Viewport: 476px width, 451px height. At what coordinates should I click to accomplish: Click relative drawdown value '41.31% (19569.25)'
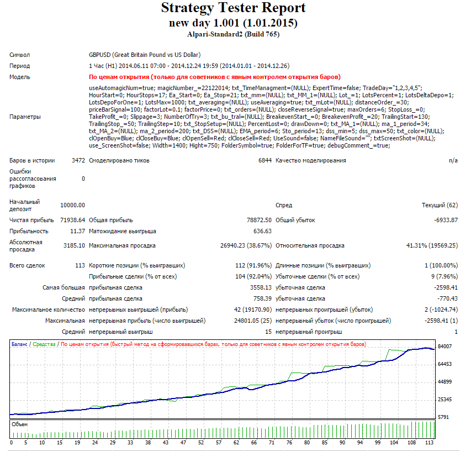click(432, 245)
